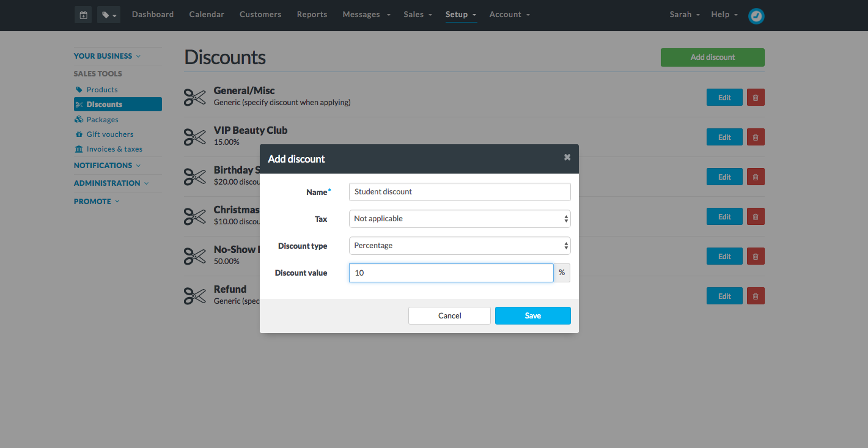Viewport: 868px width, 448px height.
Task: Open the tag icon menu in the top bar
Action: pyautogui.click(x=108, y=15)
